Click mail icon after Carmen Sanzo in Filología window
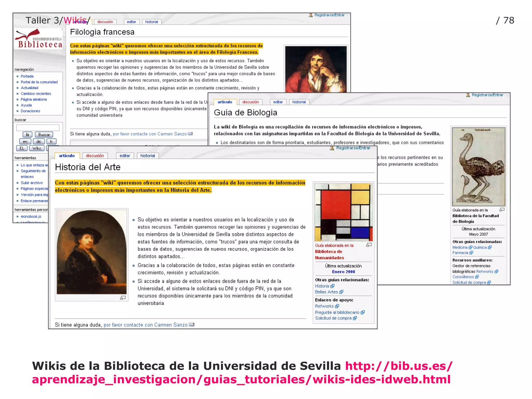Viewport: 532px width, 399px height. tap(190, 134)
